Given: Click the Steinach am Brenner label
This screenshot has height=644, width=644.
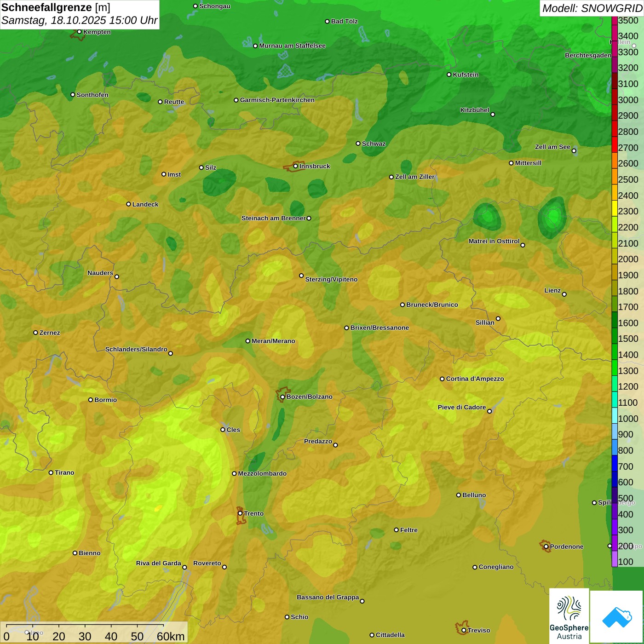Looking at the screenshot, I should point(274,218).
